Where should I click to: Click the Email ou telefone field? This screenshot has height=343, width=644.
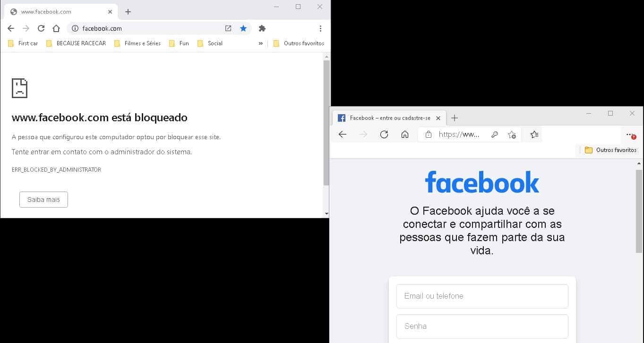point(482,296)
